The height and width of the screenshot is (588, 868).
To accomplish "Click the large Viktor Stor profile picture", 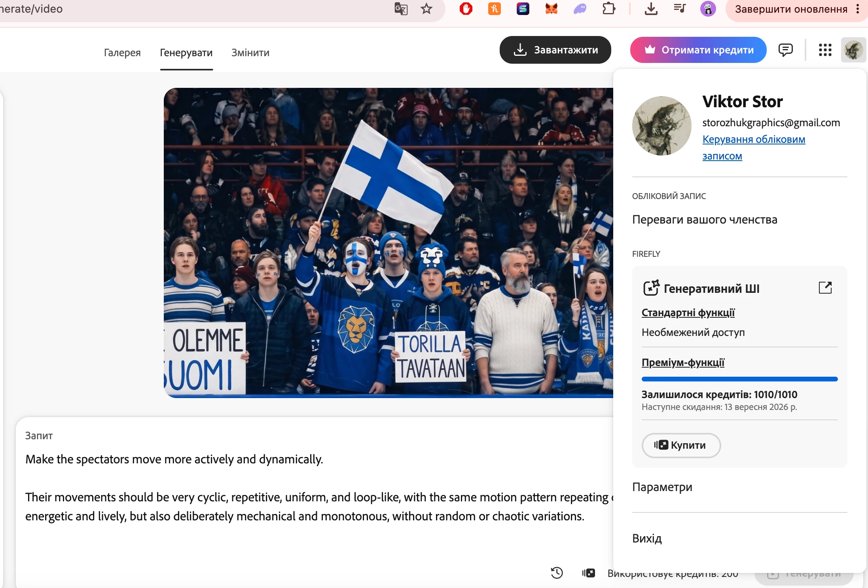I will click(x=661, y=126).
